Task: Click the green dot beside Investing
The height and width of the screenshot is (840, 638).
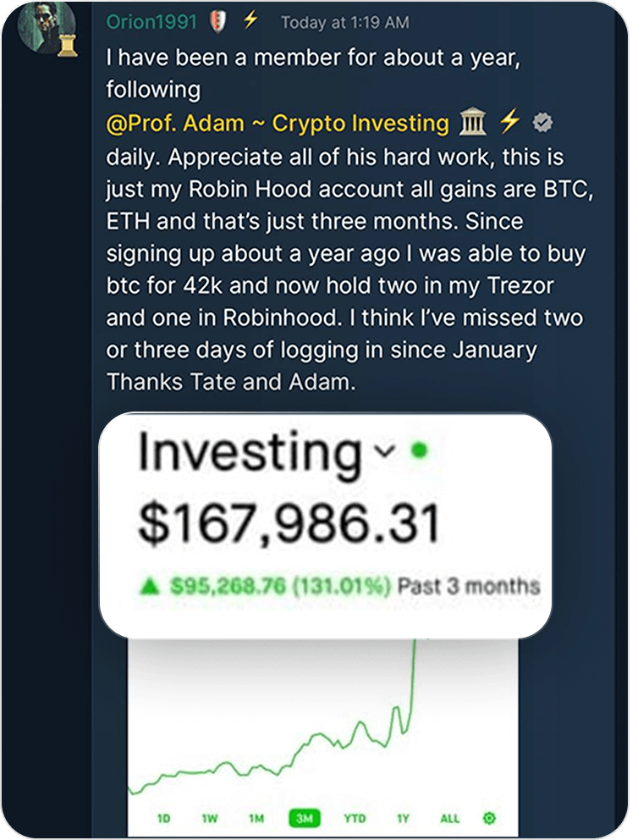Action: (417, 452)
